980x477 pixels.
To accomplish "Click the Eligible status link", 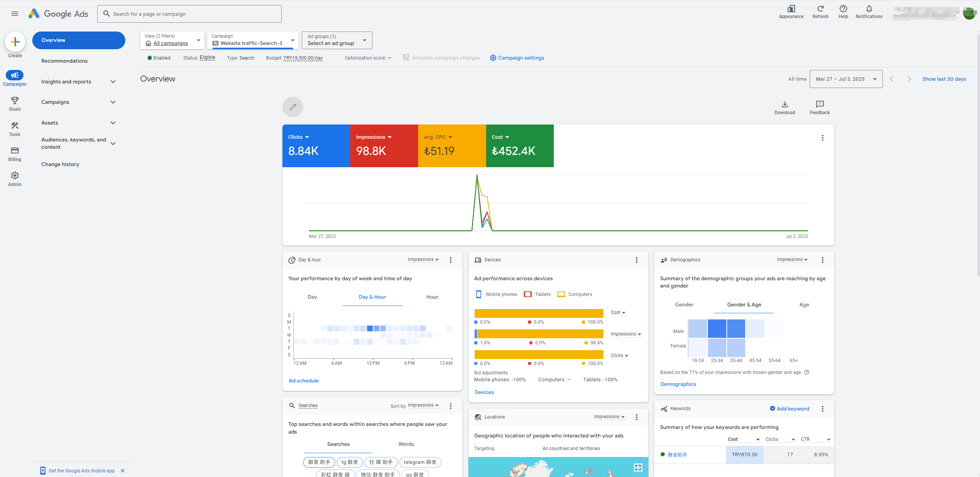I will 208,58.
